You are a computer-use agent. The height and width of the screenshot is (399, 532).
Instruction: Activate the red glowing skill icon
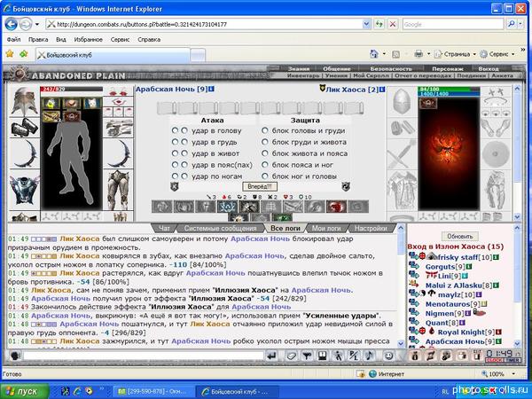pos(336,207)
